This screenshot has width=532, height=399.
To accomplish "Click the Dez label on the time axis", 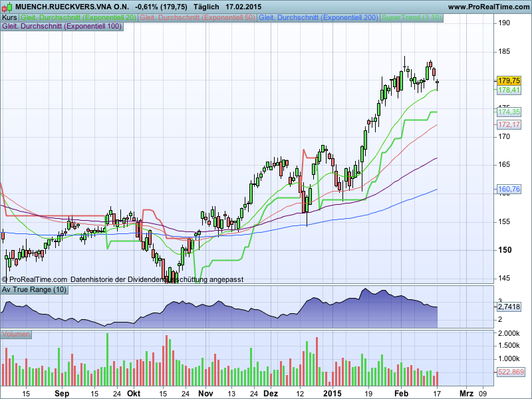I will (271, 394).
